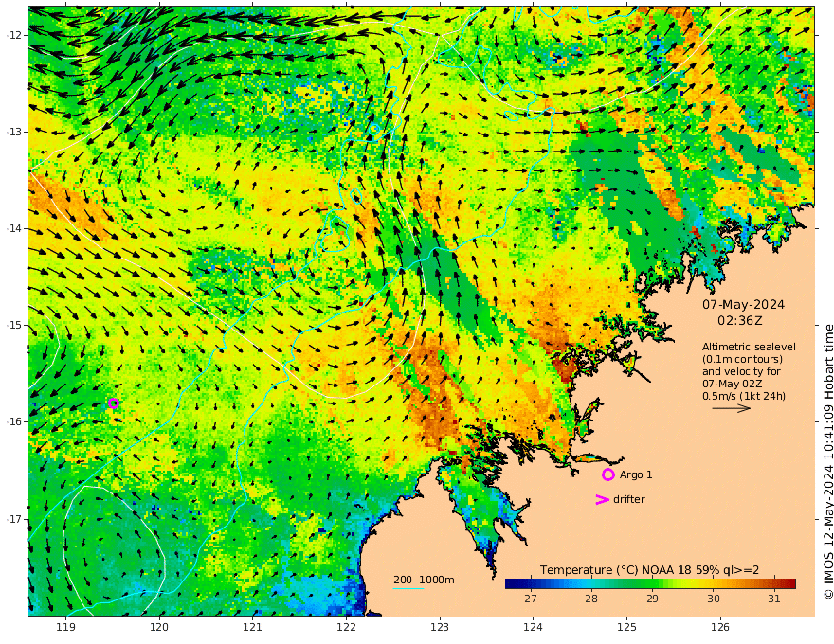Click latitude label -14 on the axis
This screenshot has height=644, width=834.
pyautogui.click(x=14, y=228)
